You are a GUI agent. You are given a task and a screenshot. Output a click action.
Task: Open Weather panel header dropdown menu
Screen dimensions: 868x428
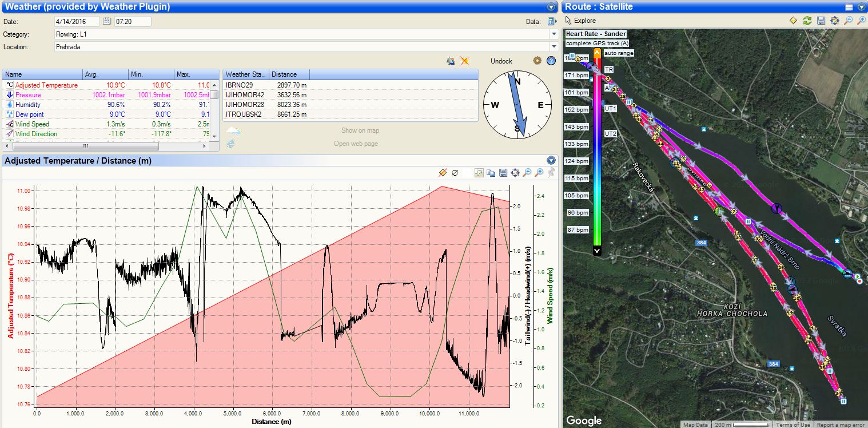(x=551, y=7)
